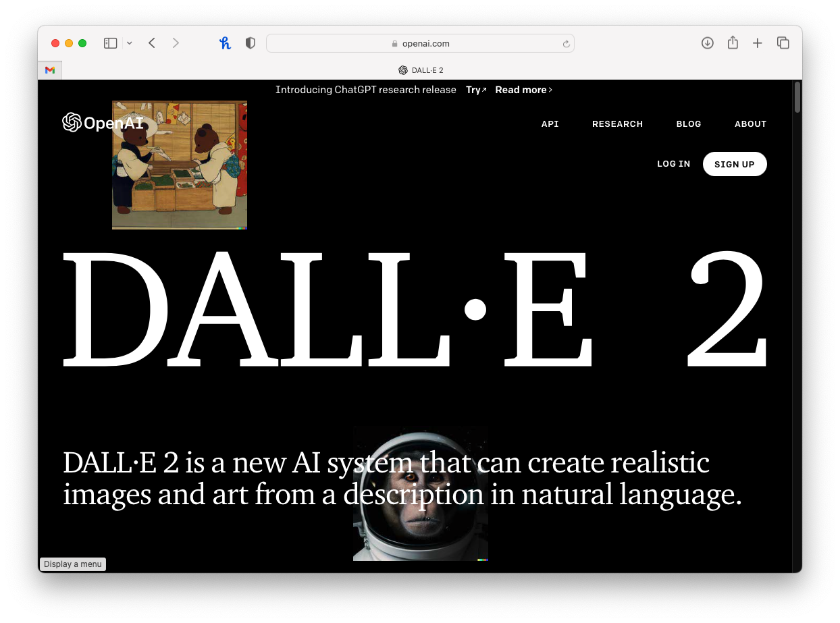The width and height of the screenshot is (840, 623).
Task: Reload the page with the refresh icon
Action: (566, 44)
